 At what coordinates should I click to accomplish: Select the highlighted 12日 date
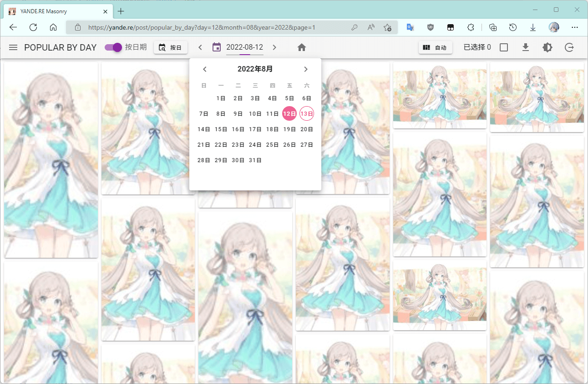(x=289, y=114)
